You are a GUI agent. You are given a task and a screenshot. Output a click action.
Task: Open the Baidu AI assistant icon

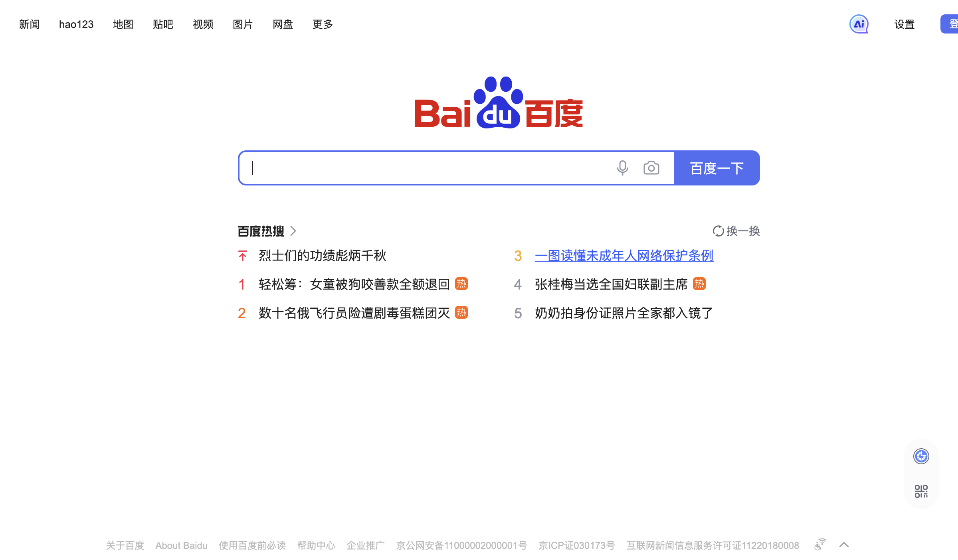click(x=859, y=24)
